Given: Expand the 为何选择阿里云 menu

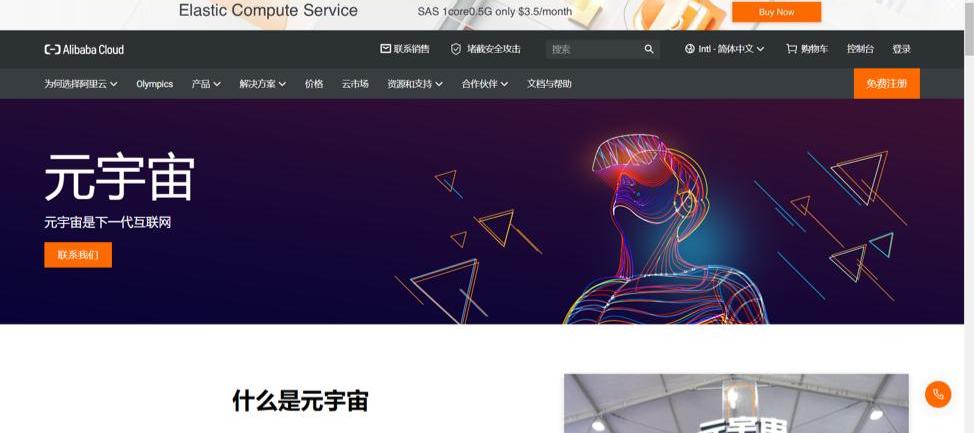Looking at the screenshot, I should (x=81, y=84).
